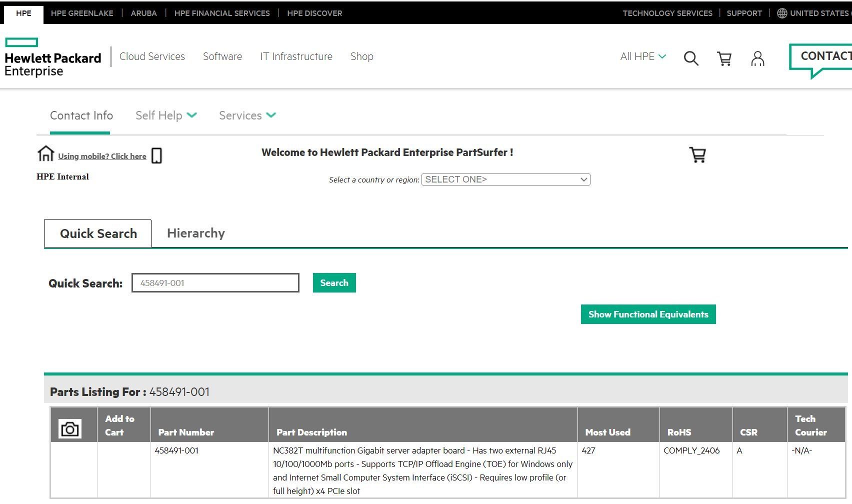Click the camera icon in table header
852x504 pixels.
pyautogui.click(x=70, y=429)
